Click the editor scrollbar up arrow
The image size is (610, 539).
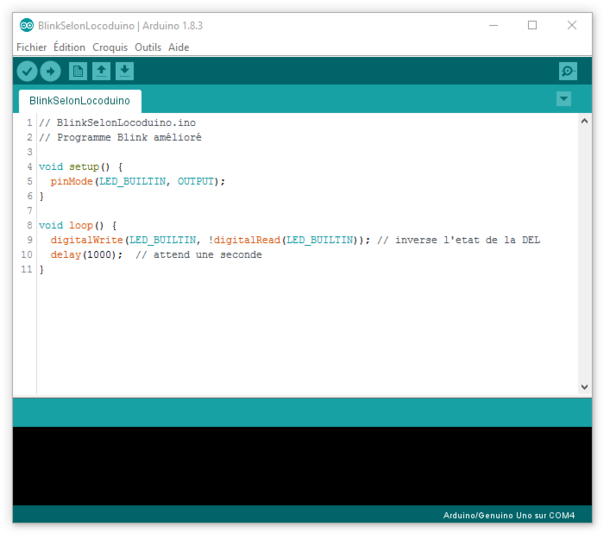click(x=584, y=121)
